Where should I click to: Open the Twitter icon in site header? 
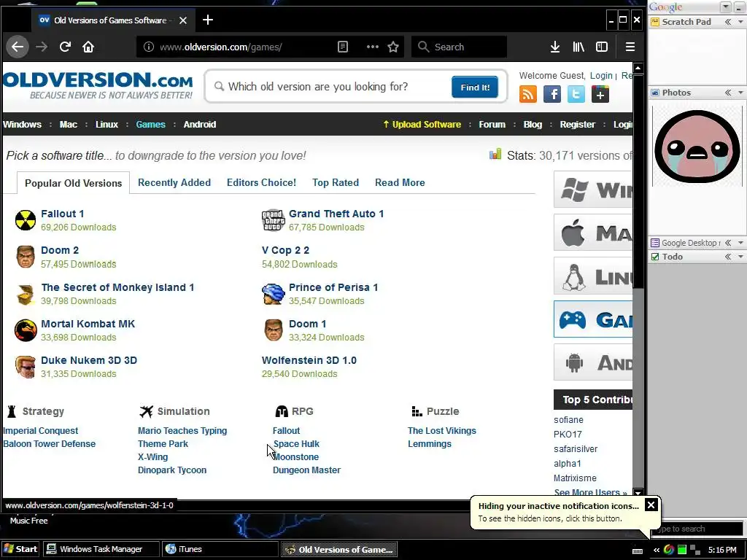[x=576, y=94]
